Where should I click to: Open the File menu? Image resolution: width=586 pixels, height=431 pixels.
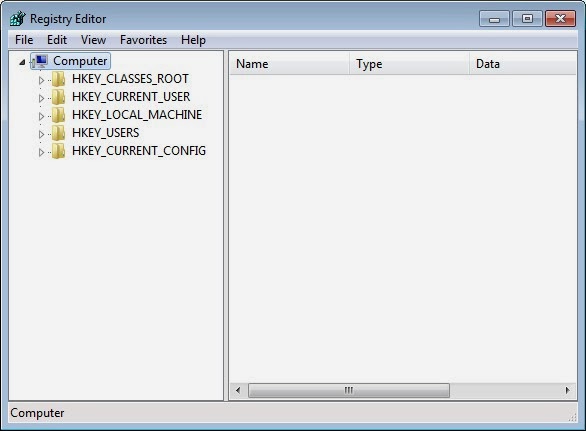coord(24,40)
